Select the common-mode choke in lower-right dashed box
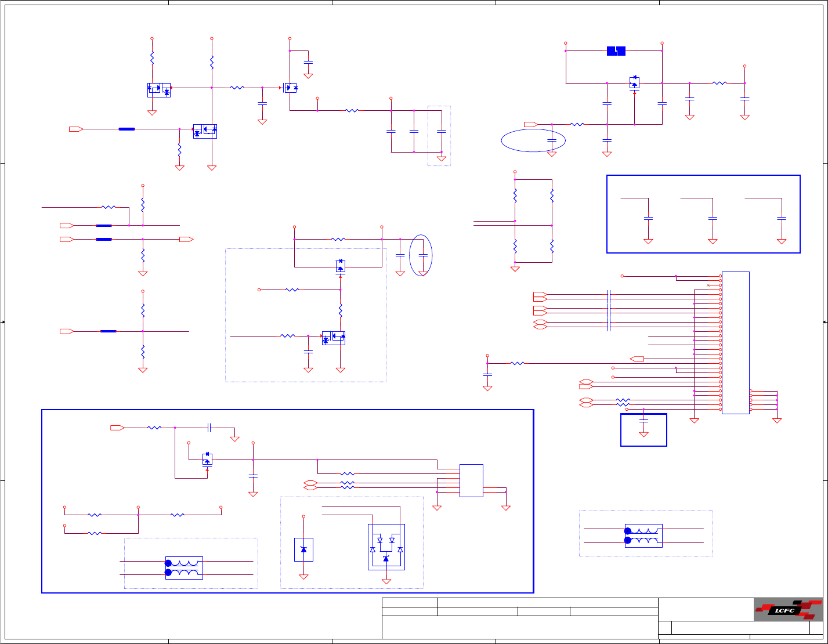This screenshot has height=644, width=828. tap(643, 536)
